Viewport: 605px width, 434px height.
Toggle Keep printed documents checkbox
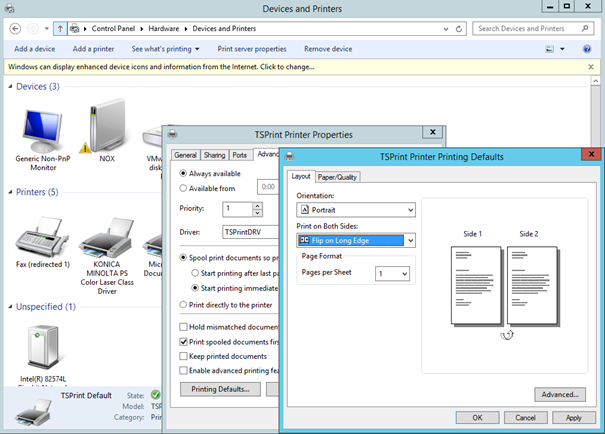pos(183,356)
